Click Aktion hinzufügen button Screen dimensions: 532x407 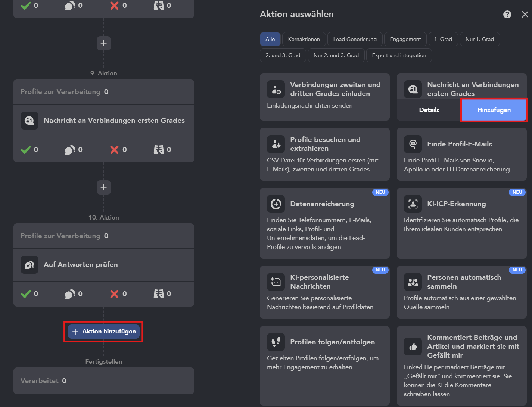pos(104,331)
